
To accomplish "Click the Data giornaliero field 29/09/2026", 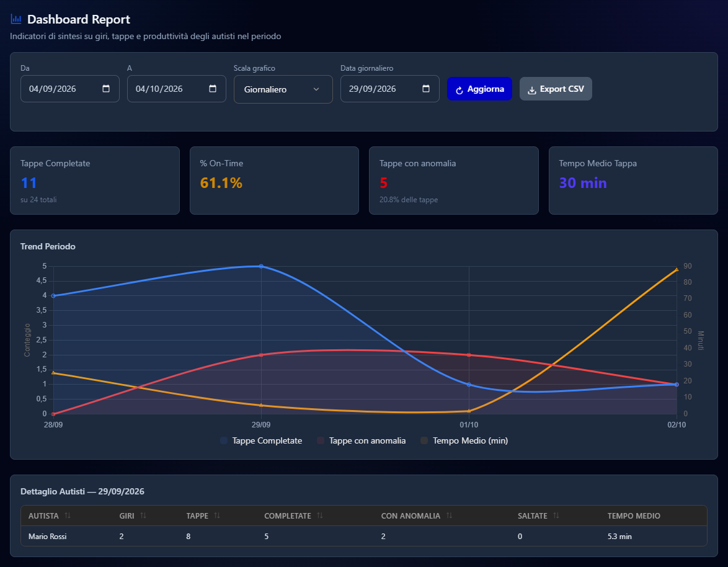I will click(390, 89).
